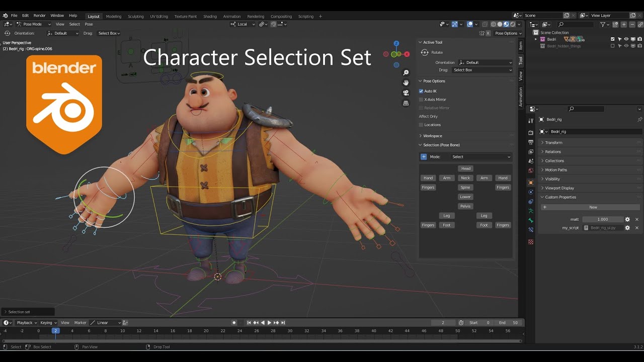Enable the Locations checkbox under Affect Only

coord(421,125)
